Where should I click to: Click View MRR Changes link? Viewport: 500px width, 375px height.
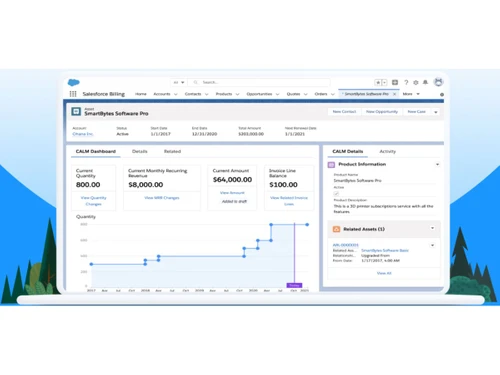(162, 198)
